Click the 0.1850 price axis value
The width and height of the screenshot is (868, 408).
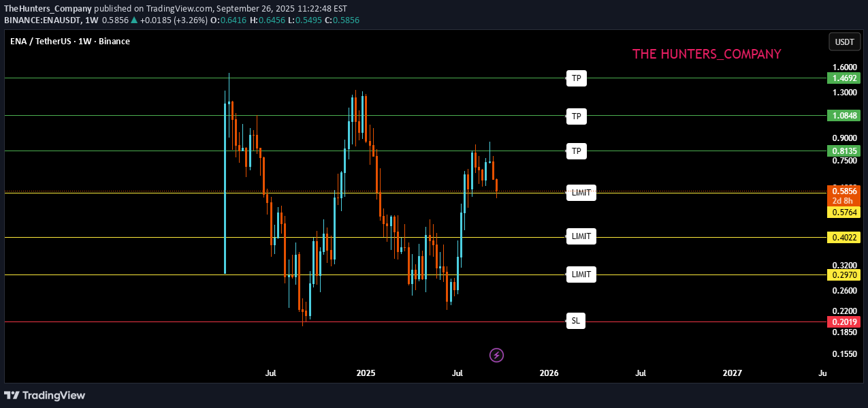(844, 332)
